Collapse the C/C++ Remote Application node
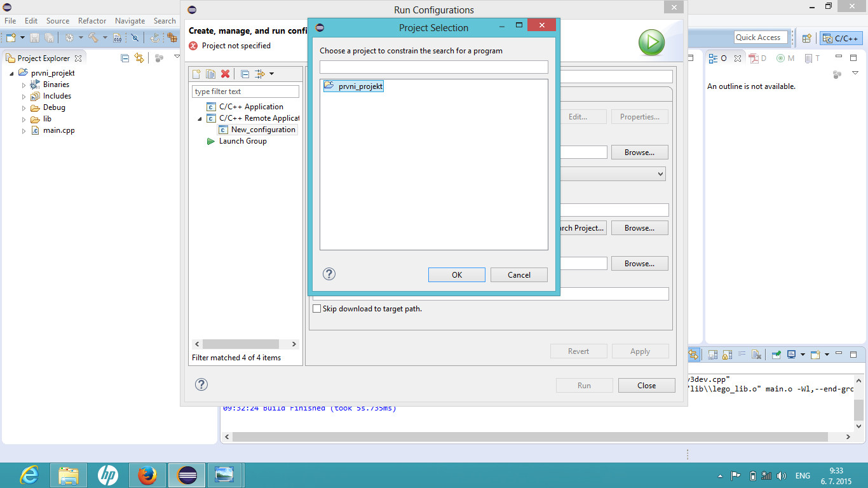This screenshot has width=868, height=488. (200, 119)
